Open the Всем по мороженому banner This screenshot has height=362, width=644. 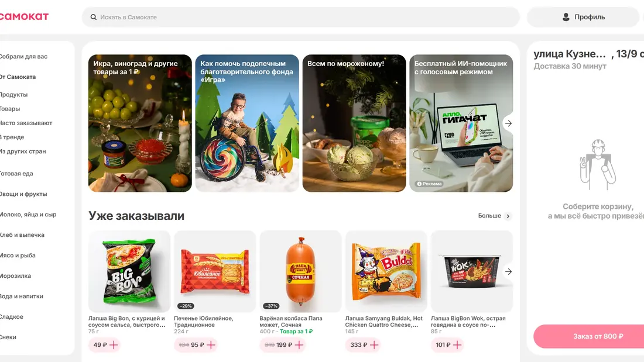tap(354, 123)
